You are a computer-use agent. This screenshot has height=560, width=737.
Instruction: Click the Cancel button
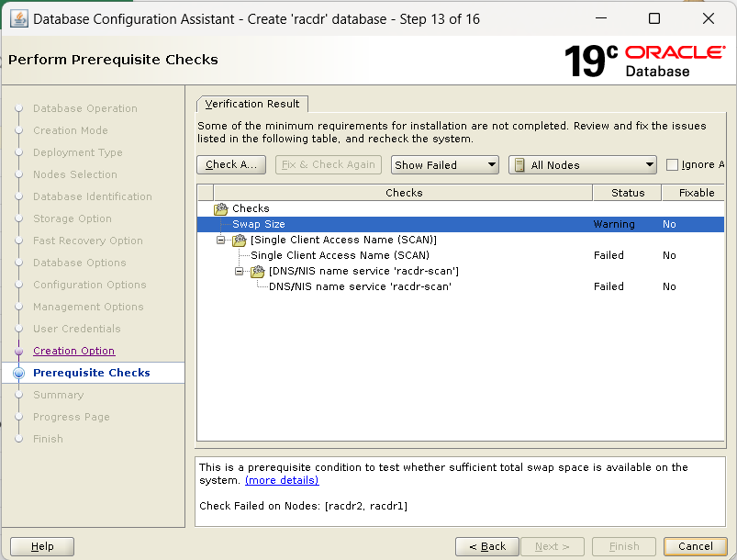click(x=695, y=546)
